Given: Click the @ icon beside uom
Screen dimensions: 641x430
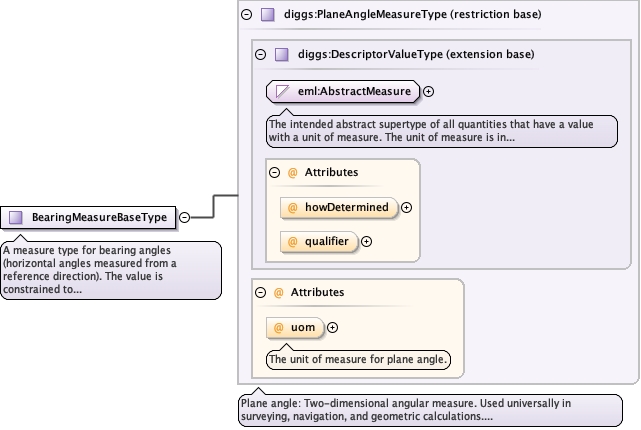Looking at the screenshot, I should coord(279,327).
